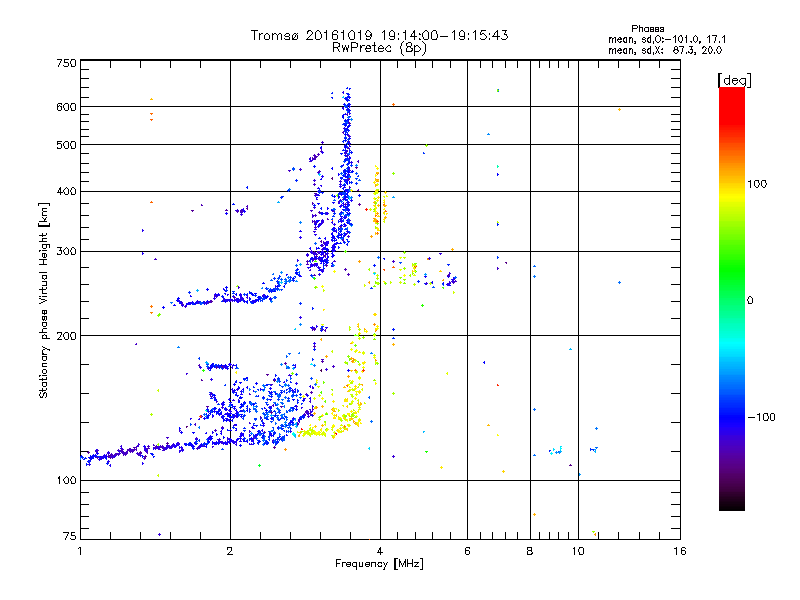The image size is (800, 600).
Task: Select the "100" height axis tick label
Action: [x=66, y=480]
